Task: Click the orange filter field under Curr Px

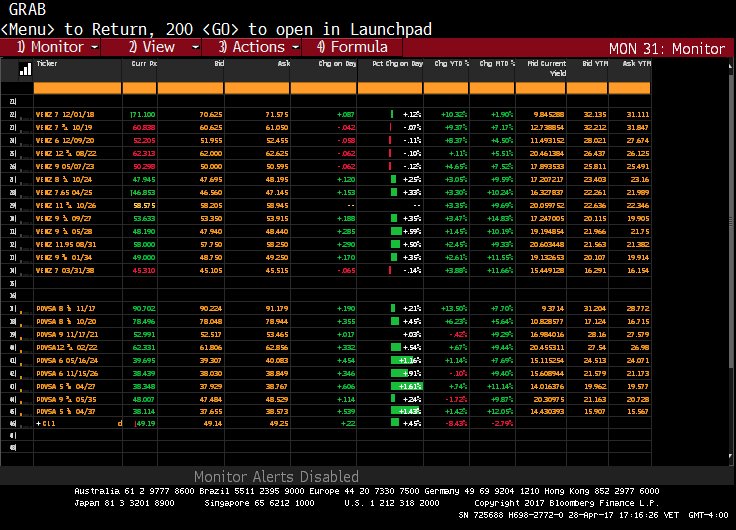Action: tap(139, 88)
